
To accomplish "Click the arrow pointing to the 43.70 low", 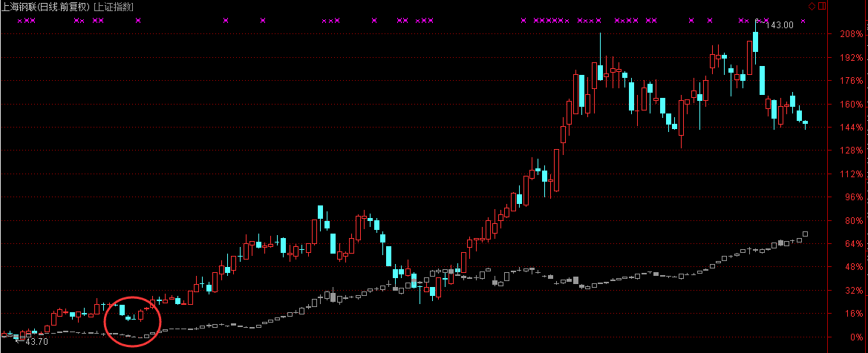I will [19, 341].
